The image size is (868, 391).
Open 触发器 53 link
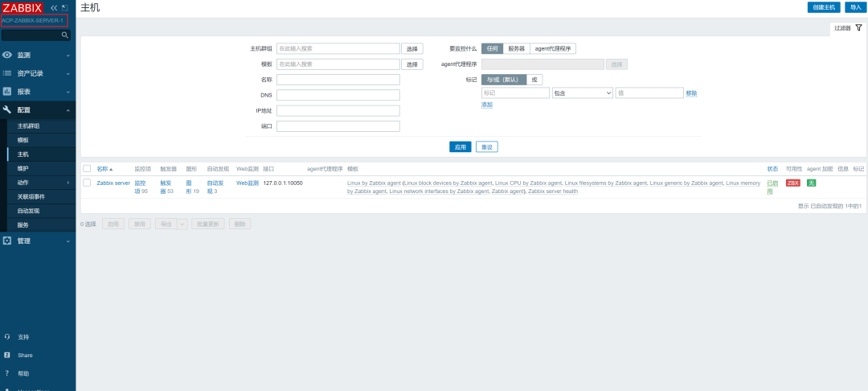coord(166,187)
